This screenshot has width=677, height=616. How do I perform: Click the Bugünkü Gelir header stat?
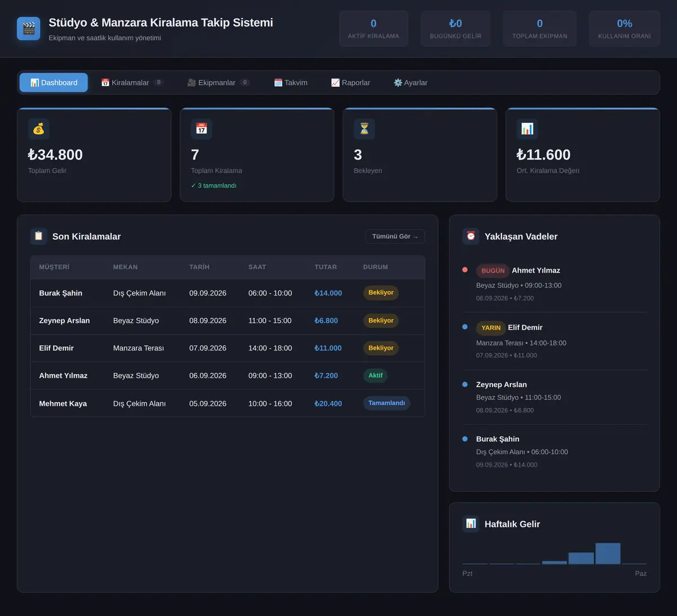455,29
